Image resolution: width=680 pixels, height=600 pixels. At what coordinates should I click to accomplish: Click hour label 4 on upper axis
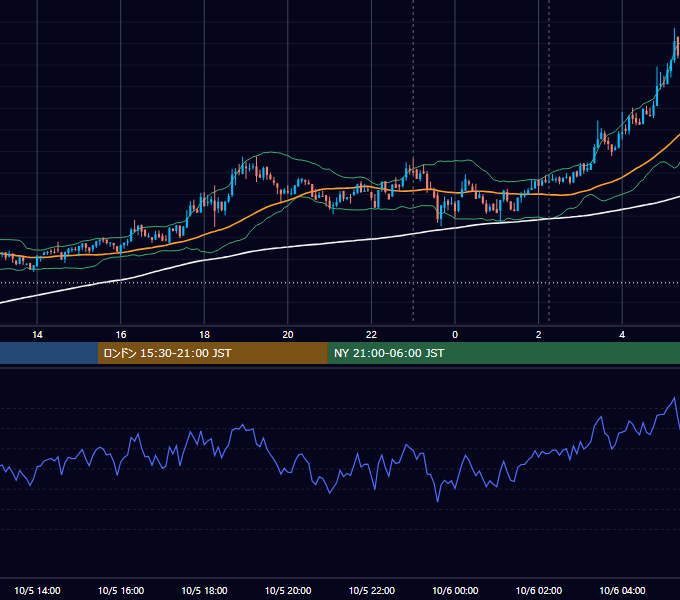pos(622,335)
